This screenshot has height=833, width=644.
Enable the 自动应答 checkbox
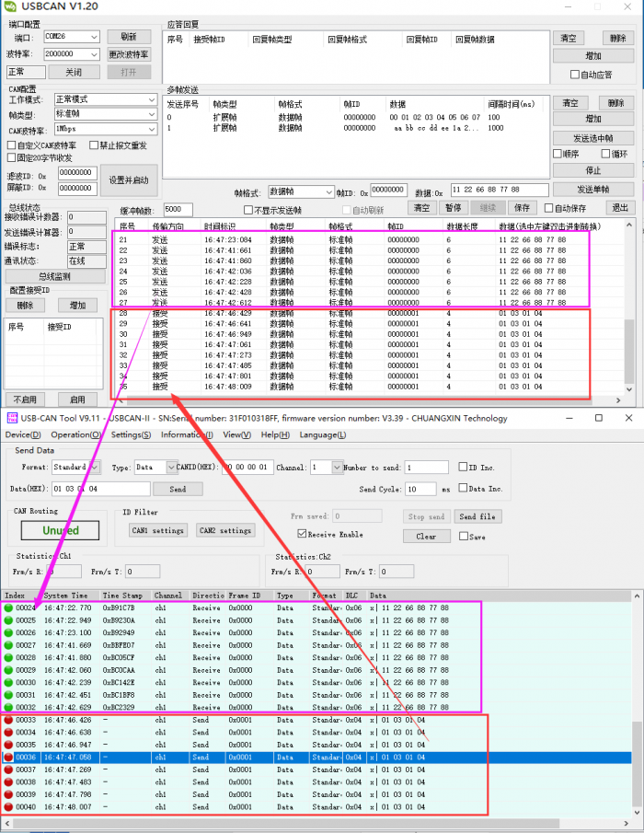click(x=575, y=75)
